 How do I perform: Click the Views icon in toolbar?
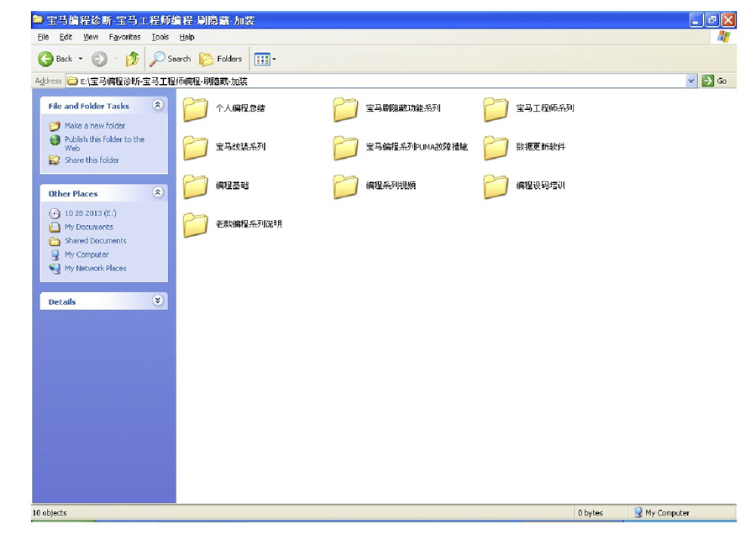pyautogui.click(x=261, y=59)
